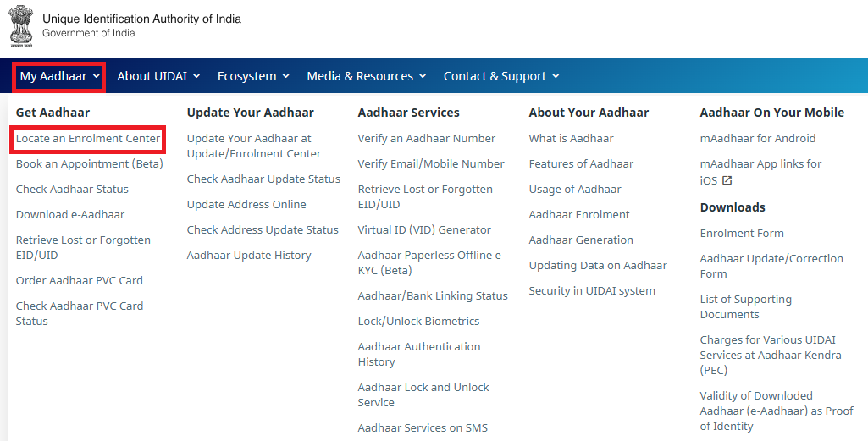Open Aadhaar Generation link

point(581,240)
